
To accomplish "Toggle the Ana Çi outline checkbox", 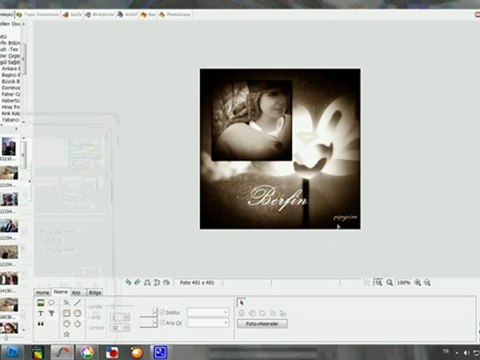I will (162, 322).
